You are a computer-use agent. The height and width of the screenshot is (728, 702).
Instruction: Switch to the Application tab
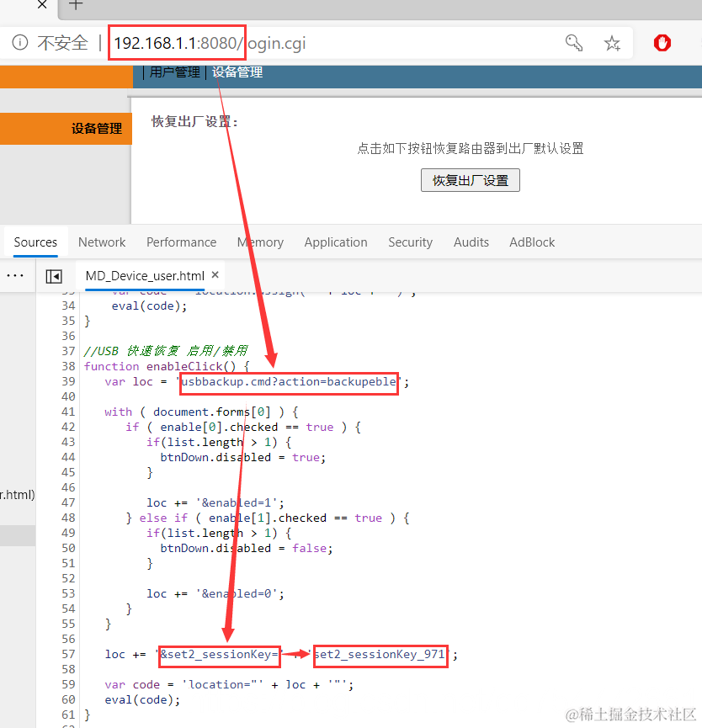(x=336, y=242)
